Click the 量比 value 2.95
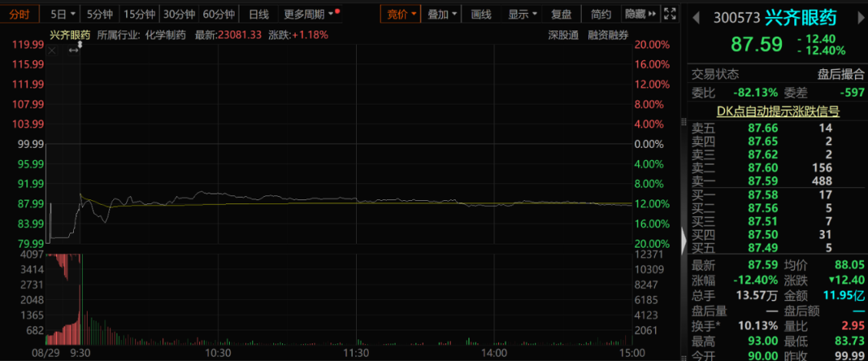Viewport: 868px width, 361px height. pyautogui.click(x=854, y=325)
